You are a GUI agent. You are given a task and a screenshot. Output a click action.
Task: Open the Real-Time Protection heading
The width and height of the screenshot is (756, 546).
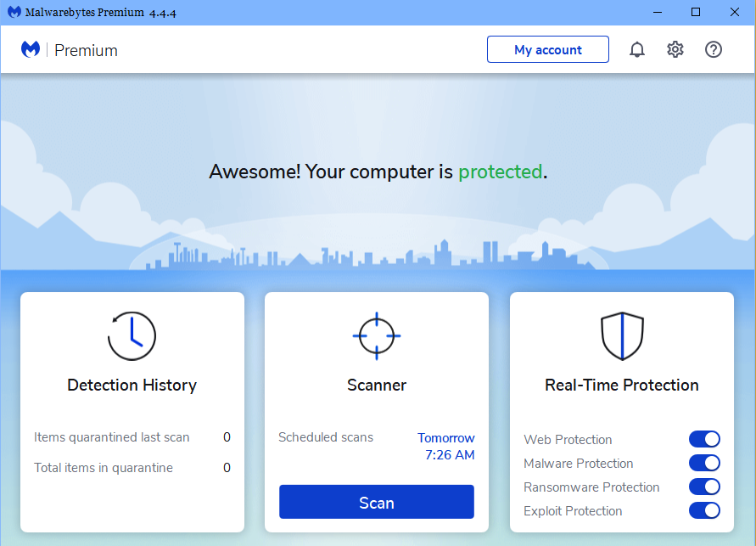[x=622, y=386]
